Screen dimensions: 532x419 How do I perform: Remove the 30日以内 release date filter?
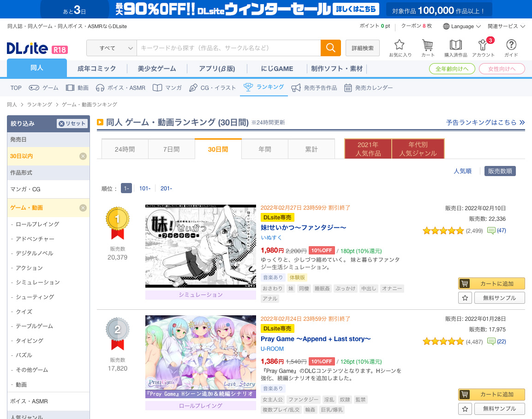[x=83, y=156]
